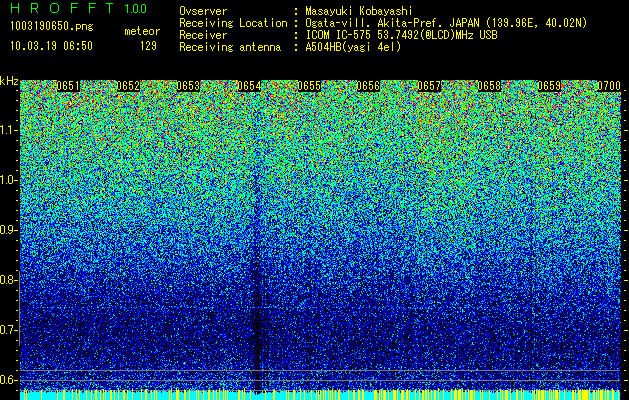The image size is (629, 400).
Task: Select the 0659 time marker label
Action: [549, 86]
